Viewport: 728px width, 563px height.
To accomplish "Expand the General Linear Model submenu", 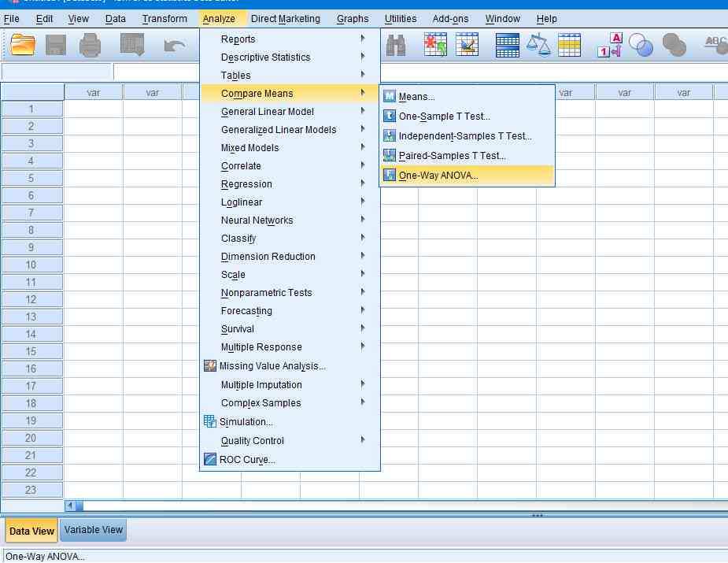I will 363,111.
